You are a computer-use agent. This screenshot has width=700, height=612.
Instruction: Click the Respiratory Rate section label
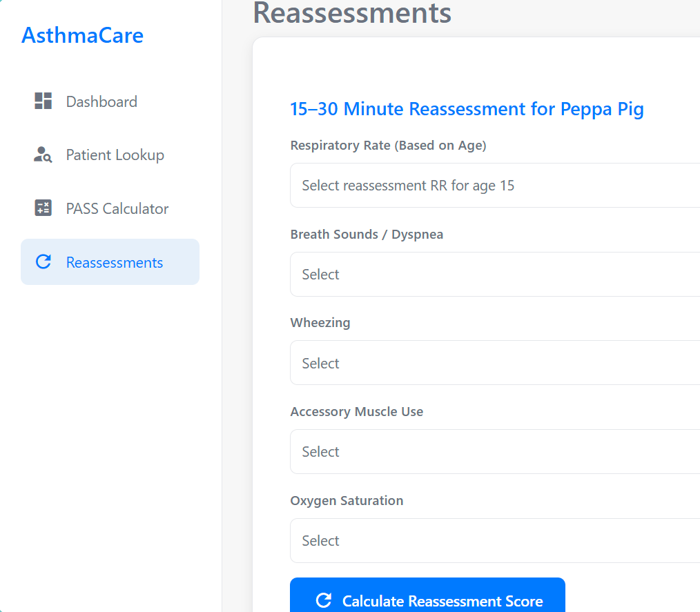[388, 145]
